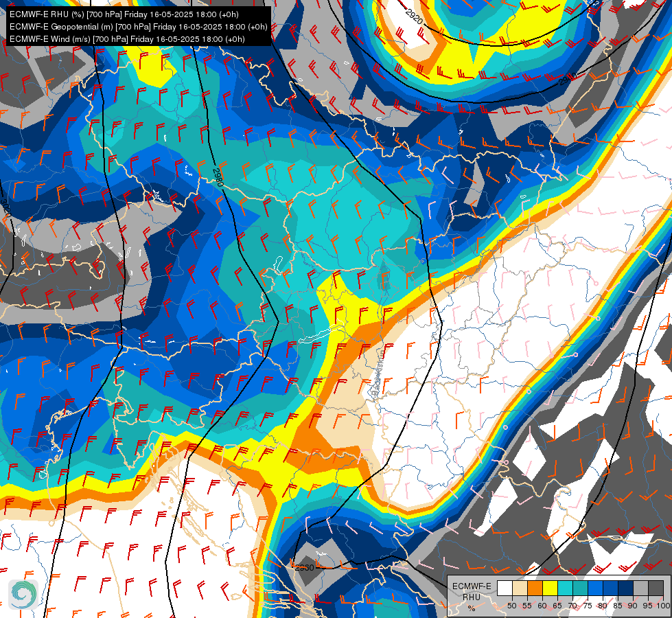This screenshot has width=672, height=618.
Task: Click the legend value 80
Action: point(603,606)
